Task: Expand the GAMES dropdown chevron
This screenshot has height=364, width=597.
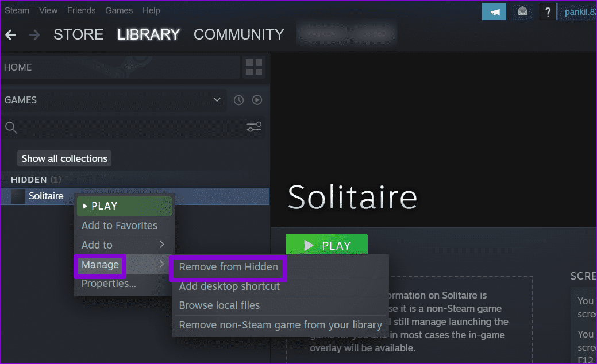Action: click(217, 100)
